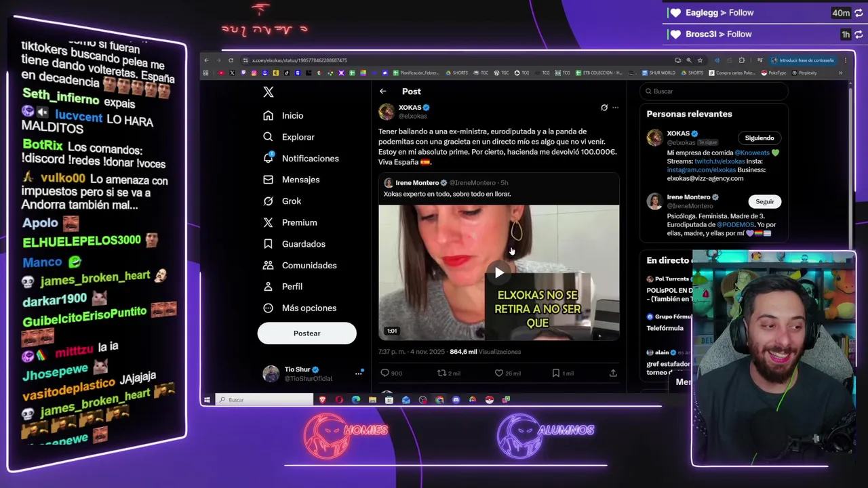Open Mail app in taskbar
Image resolution: width=868 pixels, height=488 pixels.
406,400
